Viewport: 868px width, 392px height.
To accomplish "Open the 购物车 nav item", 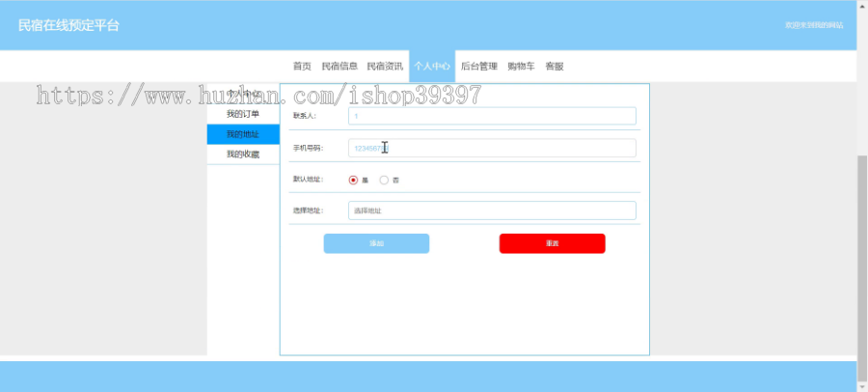I will click(x=521, y=66).
